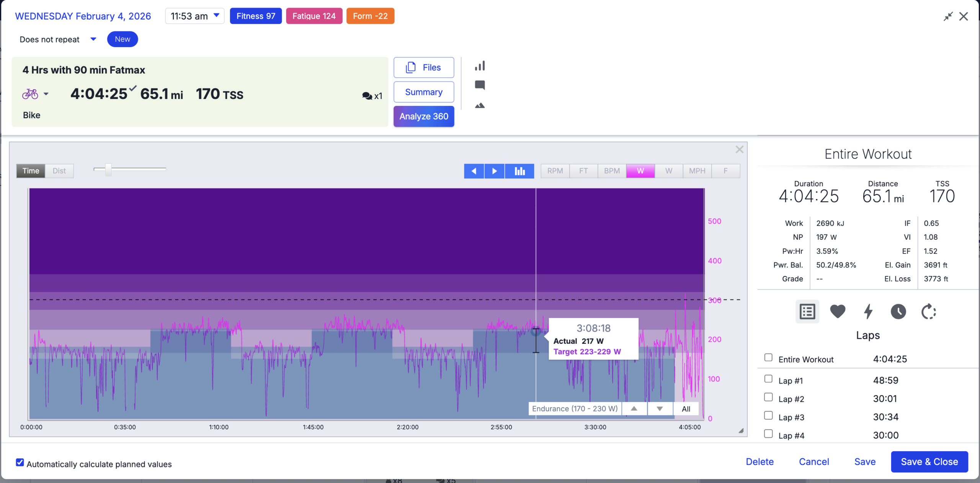Check the Lap #1 checkbox

coord(768,379)
